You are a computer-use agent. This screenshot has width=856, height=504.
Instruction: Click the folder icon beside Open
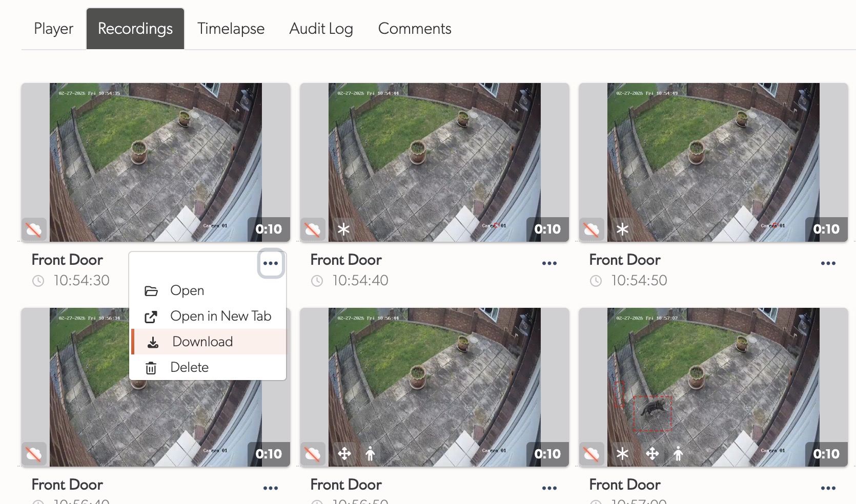click(x=152, y=290)
